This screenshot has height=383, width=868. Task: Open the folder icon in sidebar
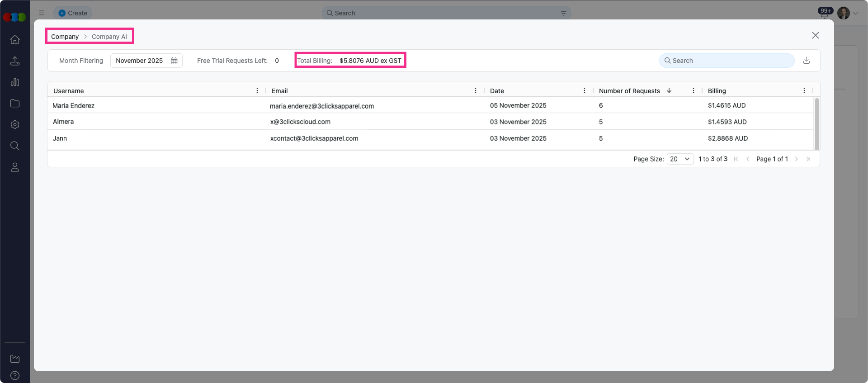pyautogui.click(x=15, y=104)
